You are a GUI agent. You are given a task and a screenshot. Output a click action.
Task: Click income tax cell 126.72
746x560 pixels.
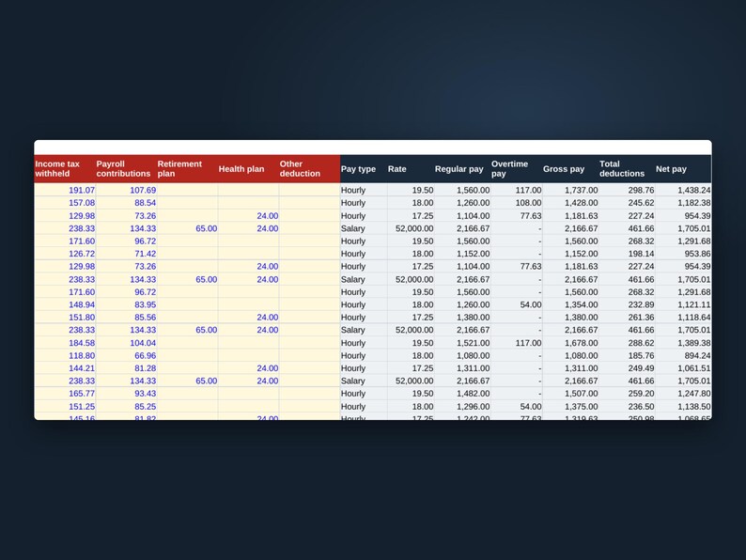point(65,254)
